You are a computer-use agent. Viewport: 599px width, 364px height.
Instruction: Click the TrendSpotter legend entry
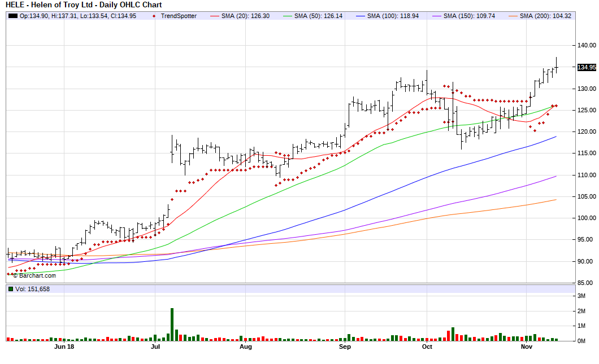point(179,16)
